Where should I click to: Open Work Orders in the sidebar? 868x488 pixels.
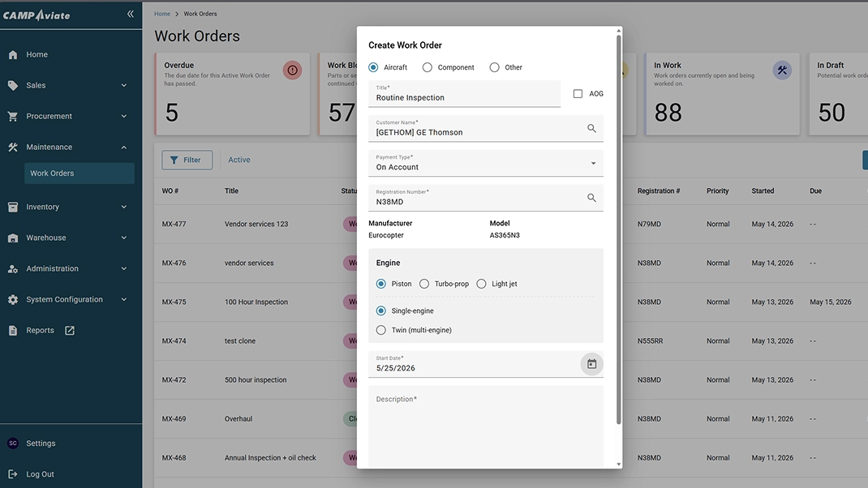click(x=79, y=173)
